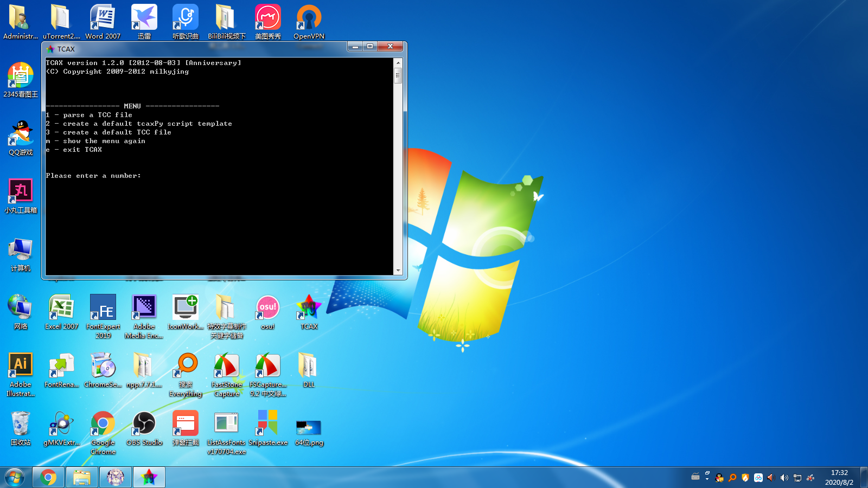Open the IconWorkshop shortcut

point(185,312)
